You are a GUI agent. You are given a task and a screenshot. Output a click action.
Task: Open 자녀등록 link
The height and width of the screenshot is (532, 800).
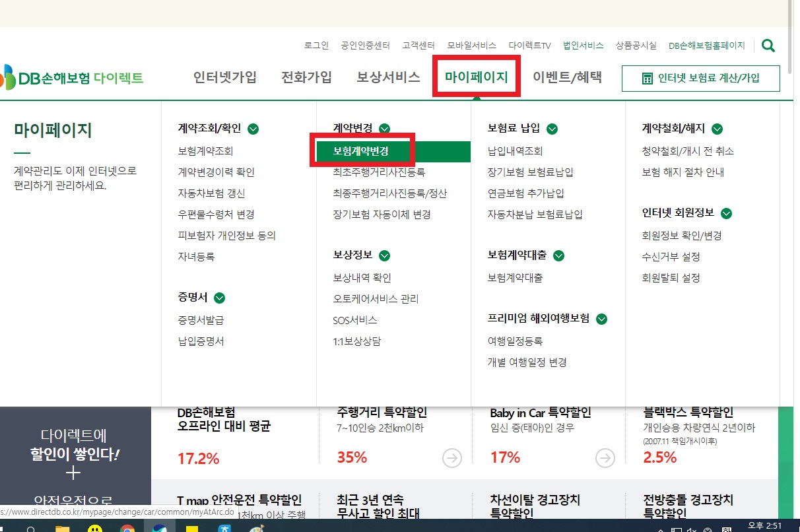pyautogui.click(x=196, y=257)
